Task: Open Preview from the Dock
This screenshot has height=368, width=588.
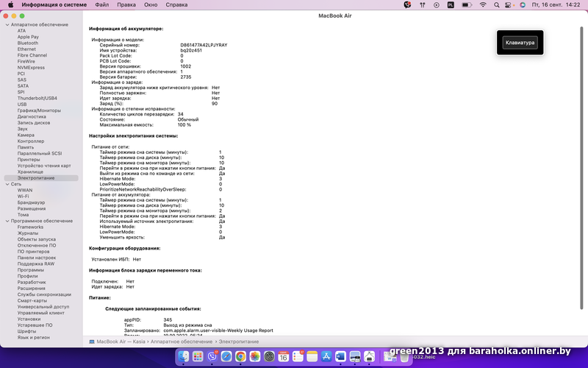Action: 355,356
